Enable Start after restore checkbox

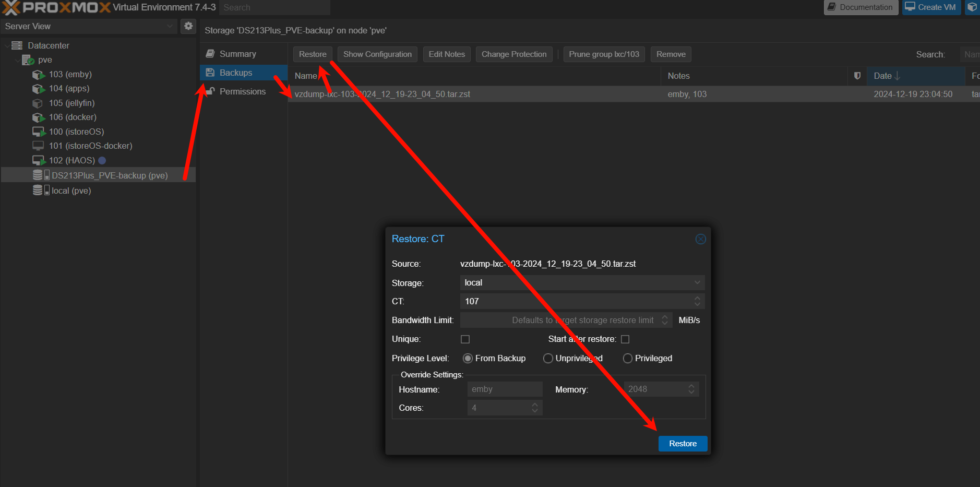coord(625,339)
